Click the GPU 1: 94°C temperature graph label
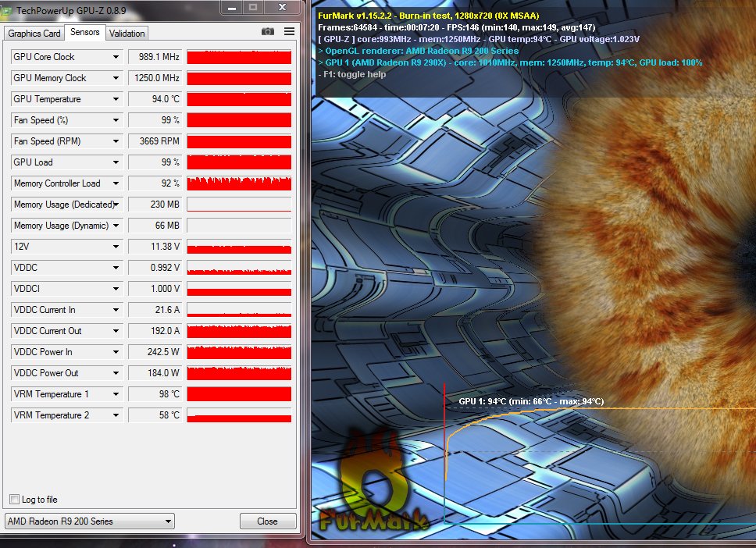The image size is (756, 548). (x=531, y=401)
